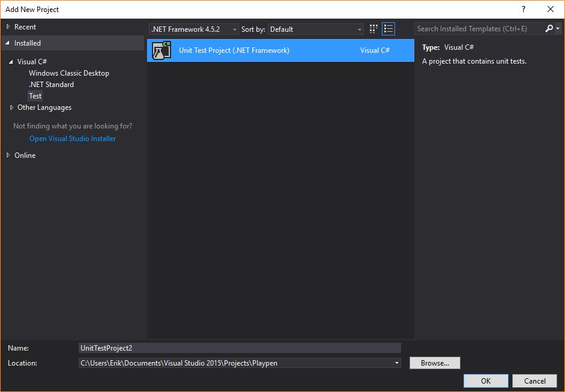Click the Online header label
Image resolution: width=565 pixels, height=392 pixels.
[25, 155]
